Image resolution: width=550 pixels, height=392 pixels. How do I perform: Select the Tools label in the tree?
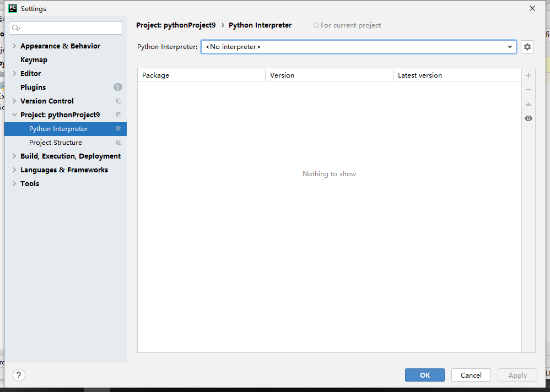(30, 183)
